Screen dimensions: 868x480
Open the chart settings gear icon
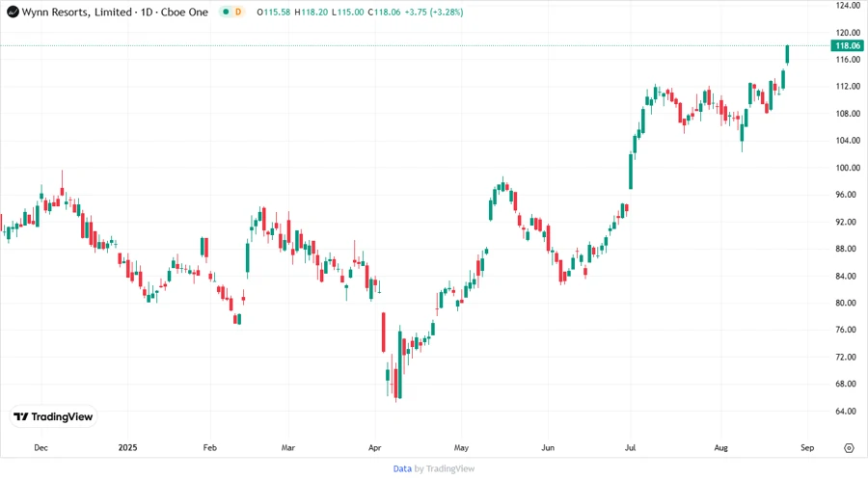[849, 448]
